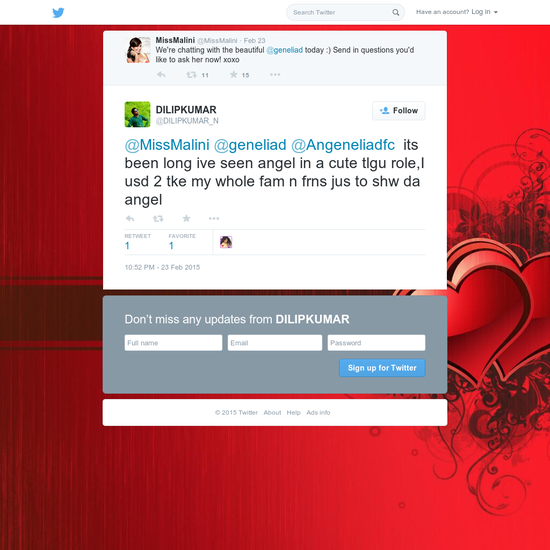
Task: Favorite the MissMalini tweet with star
Action: pos(234,74)
